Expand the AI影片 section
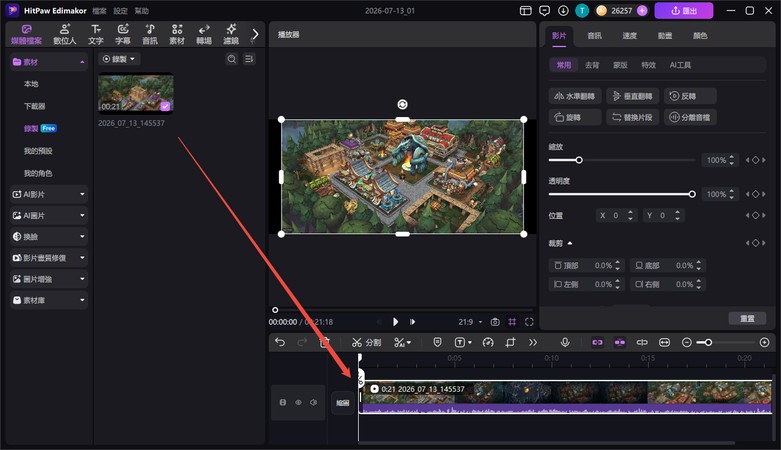 pyautogui.click(x=49, y=194)
